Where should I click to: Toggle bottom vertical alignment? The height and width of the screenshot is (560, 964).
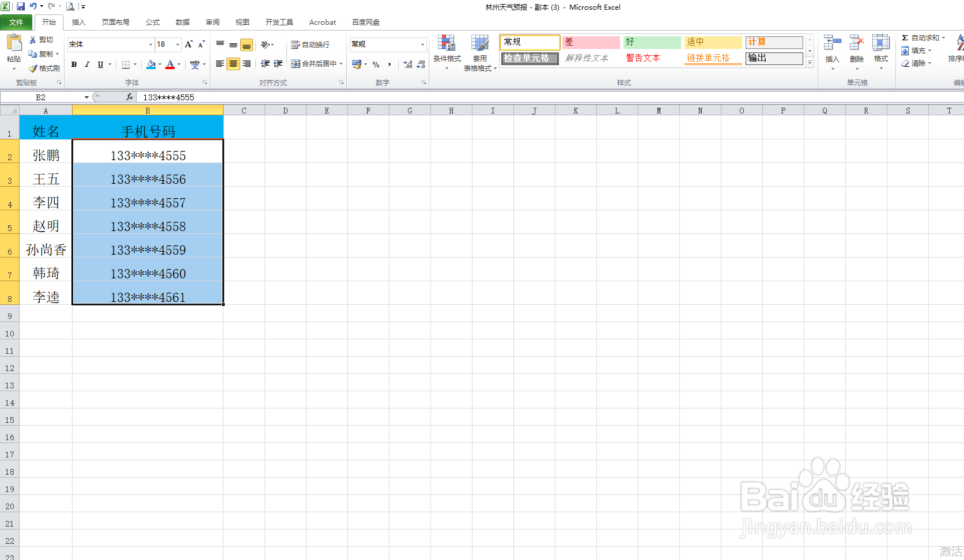247,45
